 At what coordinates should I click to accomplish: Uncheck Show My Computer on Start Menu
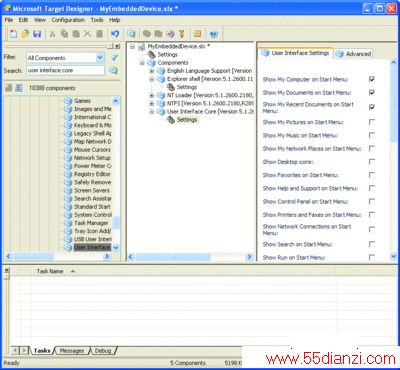[372, 79]
